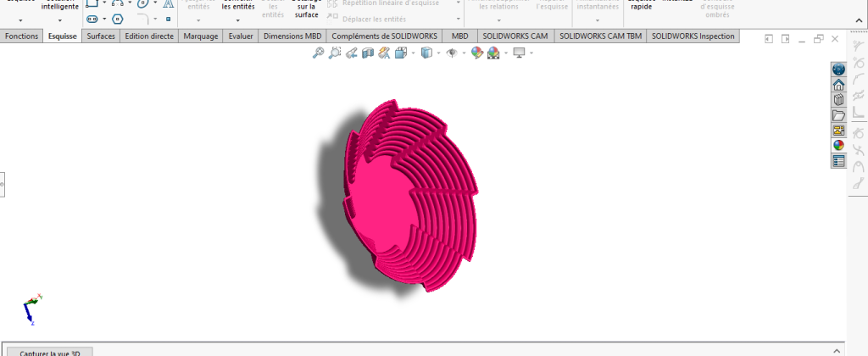Open the yellow custom properties task pane tab
This screenshot has height=356, width=868.
pos(838,131)
